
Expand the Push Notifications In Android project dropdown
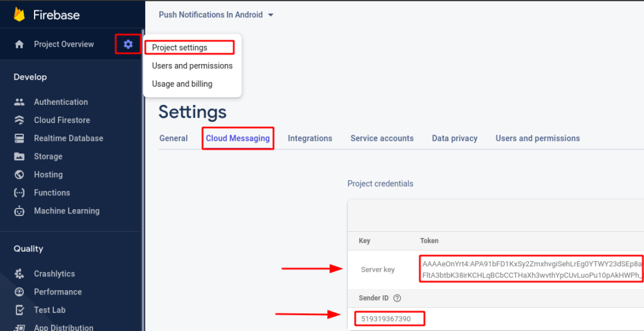point(216,15)
